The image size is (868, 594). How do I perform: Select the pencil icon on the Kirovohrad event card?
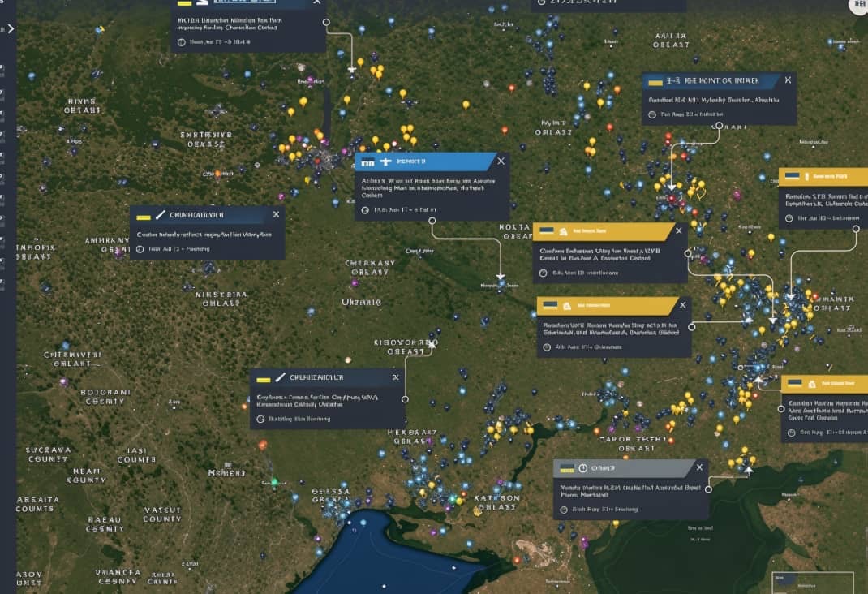point(280,377)
